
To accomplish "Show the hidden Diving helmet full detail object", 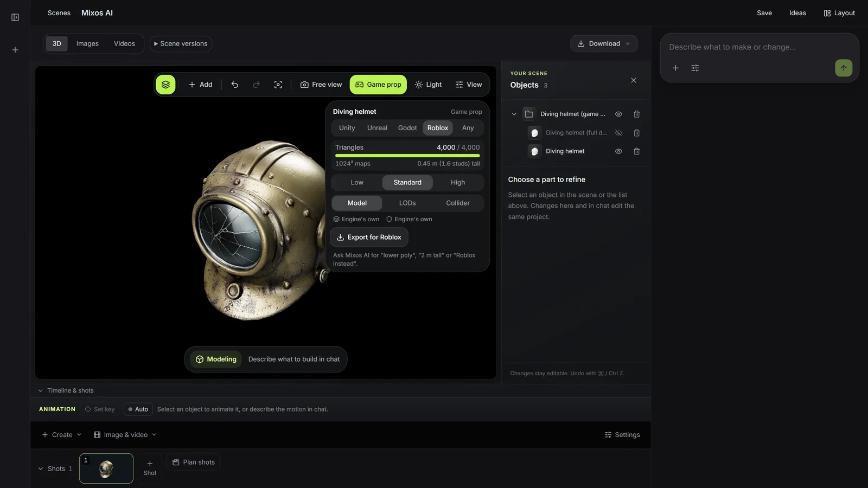I will pos(618,133).
